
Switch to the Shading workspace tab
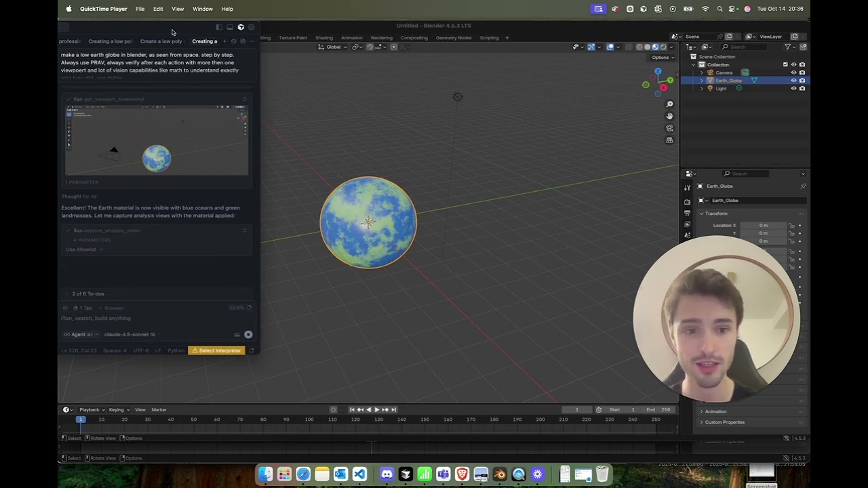(x=324, y=38)
